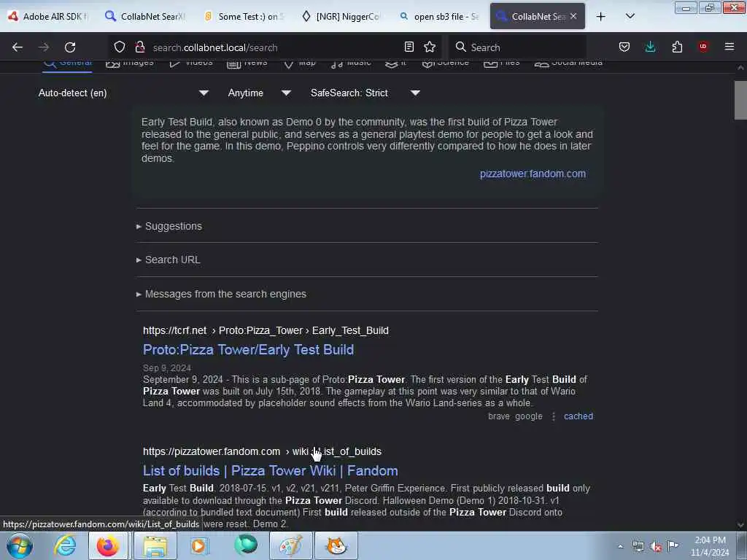The width and height of the screenshot is (747, 560).
Task: Open the green round app in taskbar
Action: tap(246, 545)
